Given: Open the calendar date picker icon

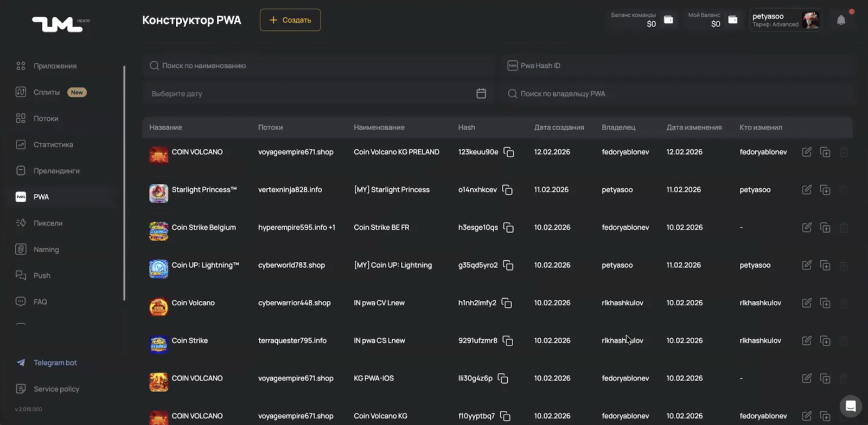Looking at the screenshot, I should pyautogui.click(x=481, y=94).
